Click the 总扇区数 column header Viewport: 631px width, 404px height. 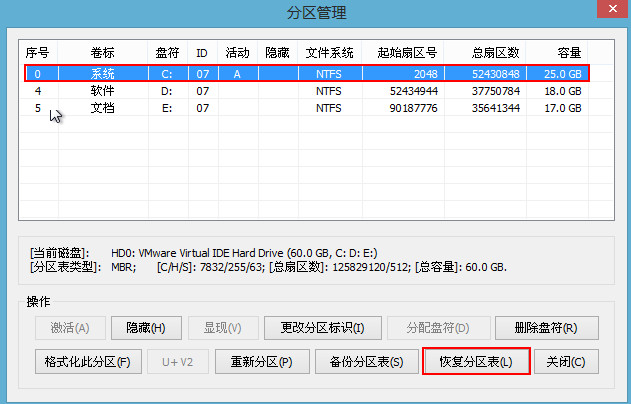tap(485, 53)
